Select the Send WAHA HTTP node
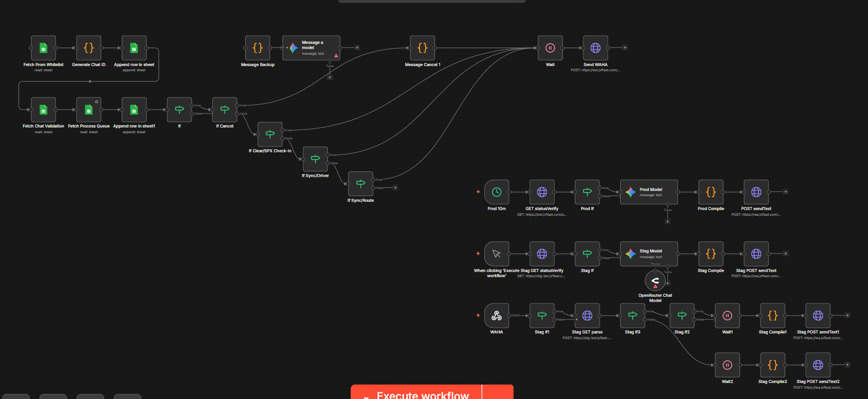868x399 pixels. (595, 48)
